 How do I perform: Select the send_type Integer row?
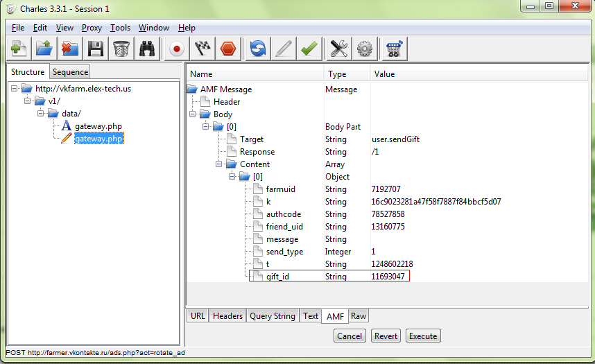pos(387,252)
